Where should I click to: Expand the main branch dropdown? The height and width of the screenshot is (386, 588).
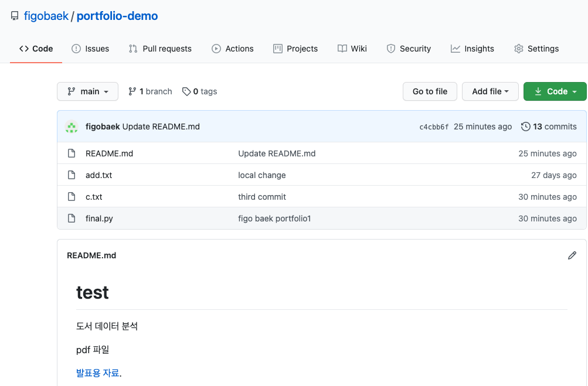tap(88, 91)
